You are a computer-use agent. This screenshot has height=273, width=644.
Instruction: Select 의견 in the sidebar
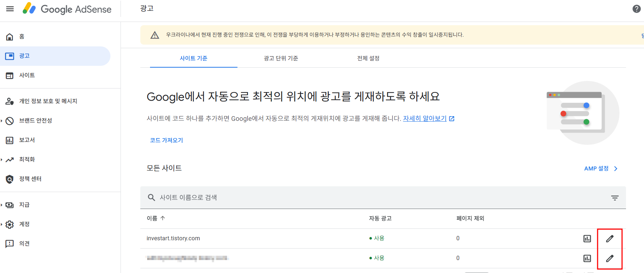55,244
